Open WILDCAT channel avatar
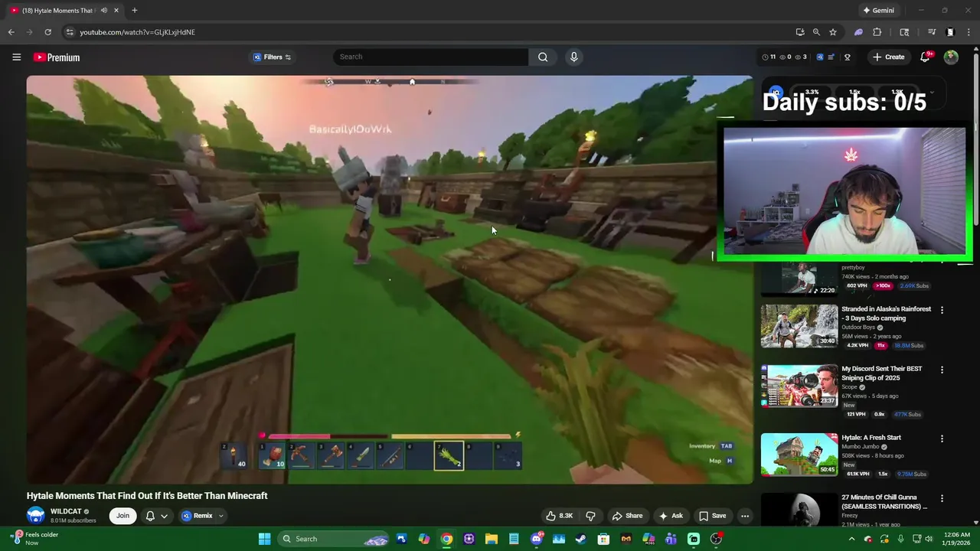 click(x=36, y=515)
